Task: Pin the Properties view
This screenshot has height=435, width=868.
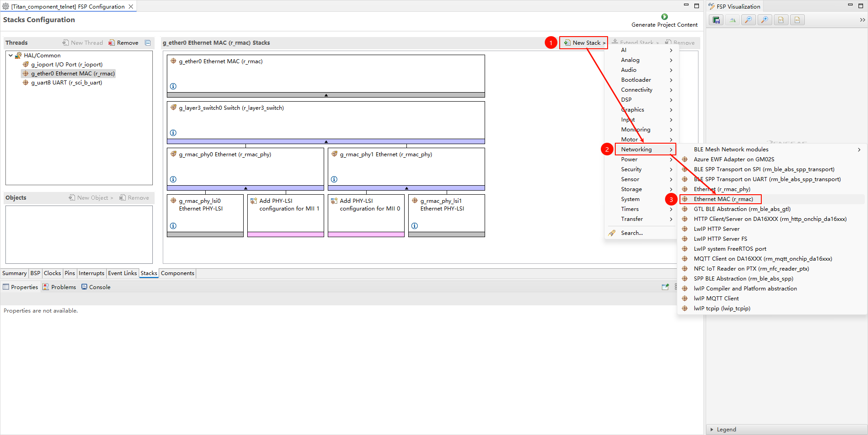Action: pos(665,287)
